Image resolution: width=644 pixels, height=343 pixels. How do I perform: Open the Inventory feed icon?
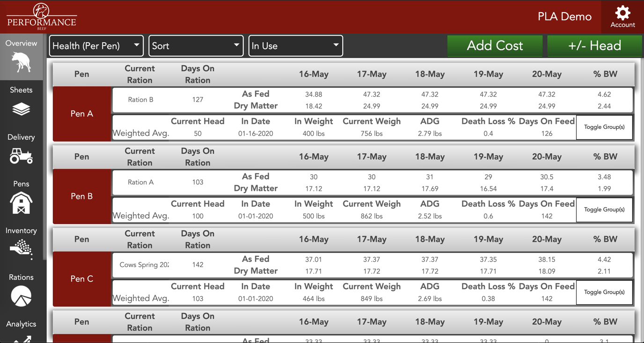pyautogui.click(x=21, y=249)
